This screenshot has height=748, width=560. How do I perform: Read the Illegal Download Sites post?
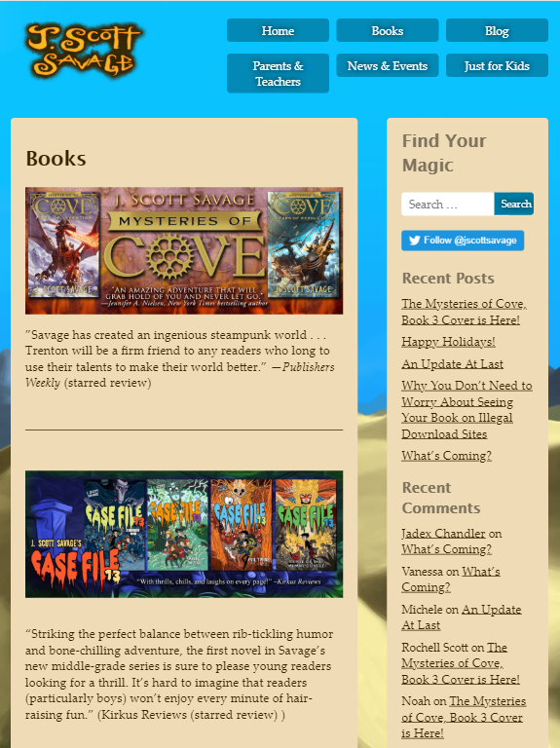pyautogui.click(x=467, y=410)
